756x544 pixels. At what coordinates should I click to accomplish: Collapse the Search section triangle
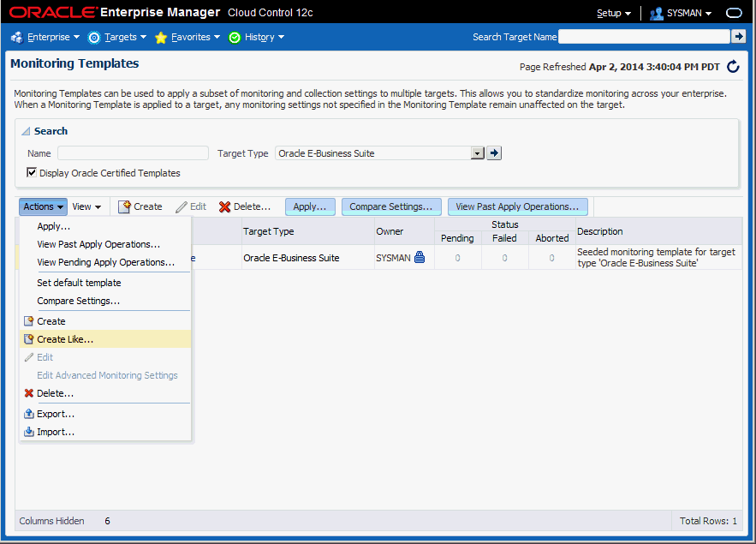tap(26, 131)
